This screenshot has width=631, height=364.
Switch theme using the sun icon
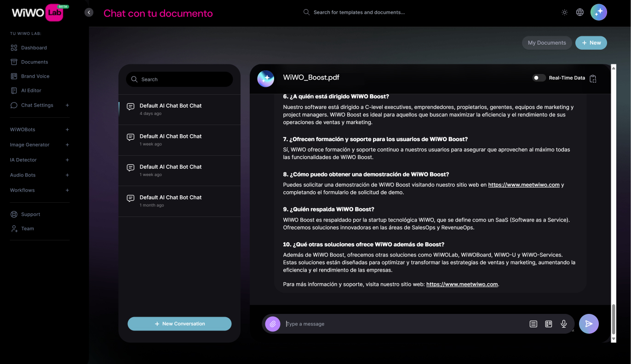(x=564, y=12)
